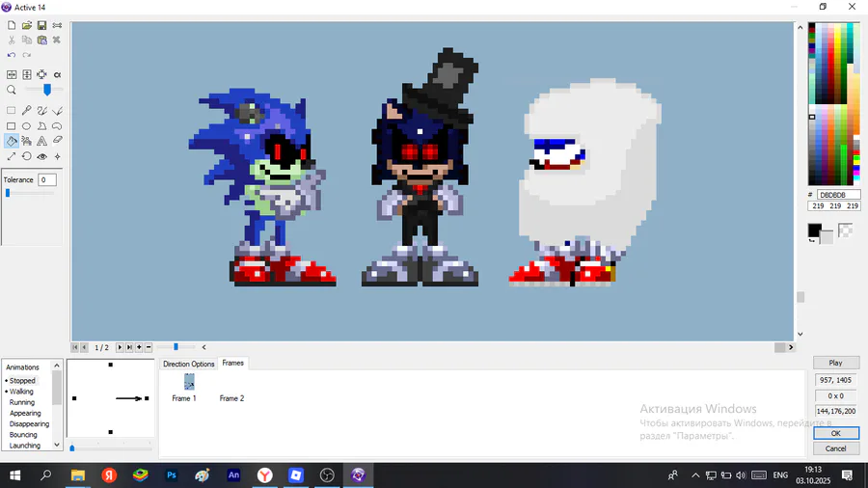Click the Save/Export floppy disk icon

(x=42, y=25)
